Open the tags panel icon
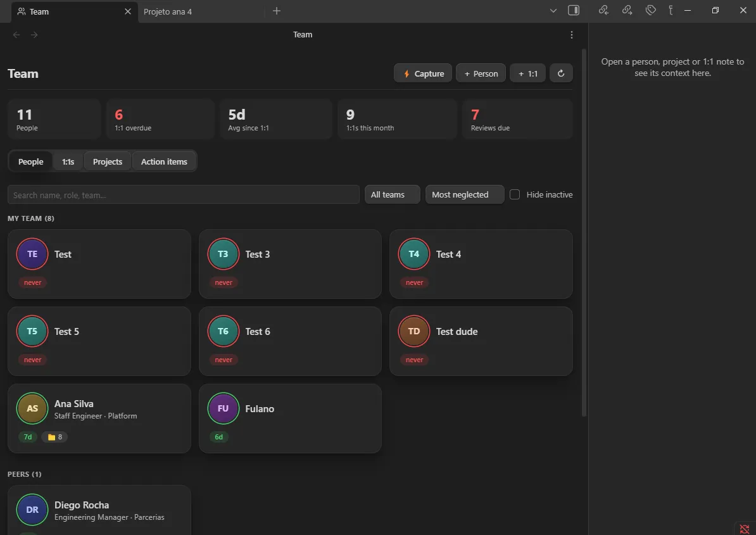The width and height of the screenshot is (756, 535). click(x=651, y=10)
